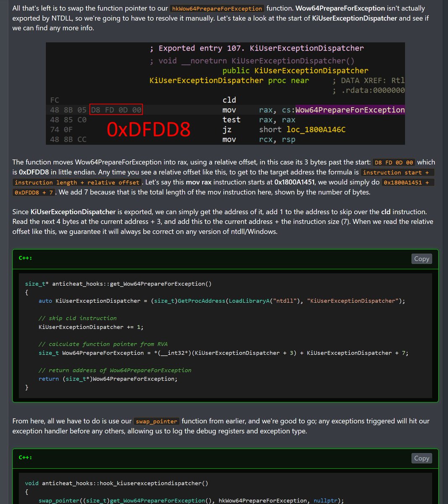The height and width of the screenshot is (504, 448).
Task: Click loc_1800A146C jump target in disassembly
Action: pyautogui.click(x=316, y=129)
